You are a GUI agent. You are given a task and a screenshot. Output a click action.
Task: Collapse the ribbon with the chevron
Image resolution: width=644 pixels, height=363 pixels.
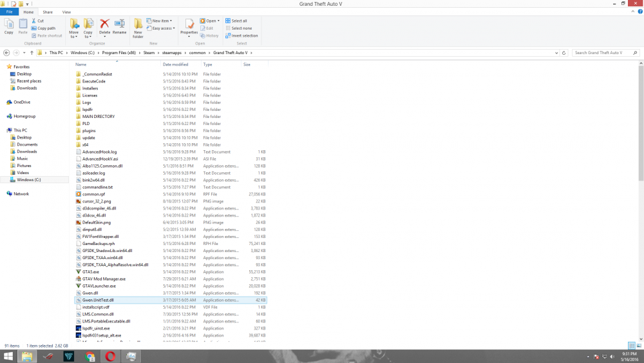(x=632, y=12)
